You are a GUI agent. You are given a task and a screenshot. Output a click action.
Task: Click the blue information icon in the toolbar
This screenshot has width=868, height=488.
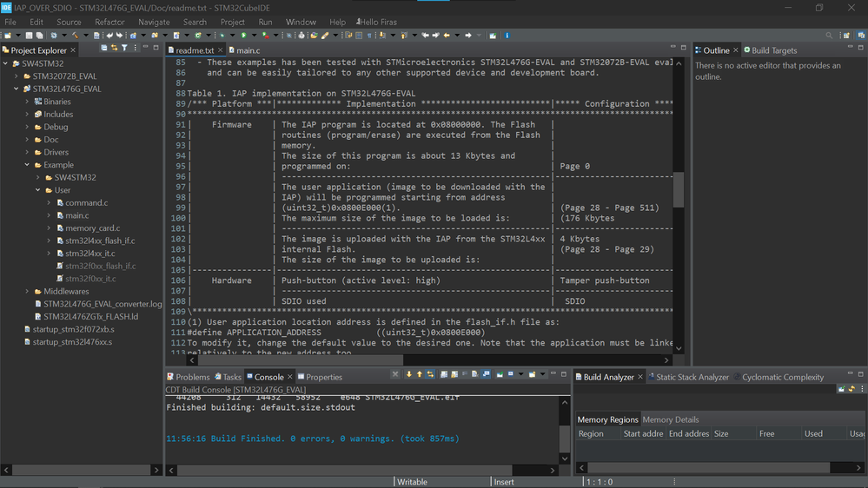pos(507,36)
